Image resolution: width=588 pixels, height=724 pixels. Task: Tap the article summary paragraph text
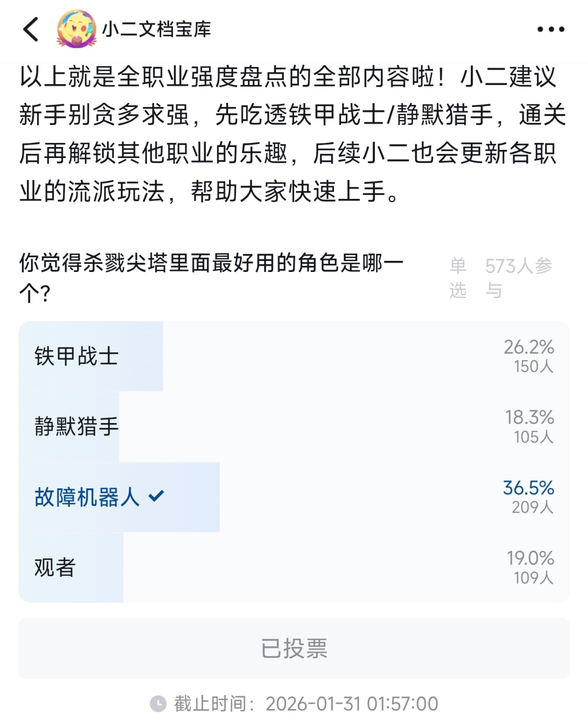pos(292,134)
